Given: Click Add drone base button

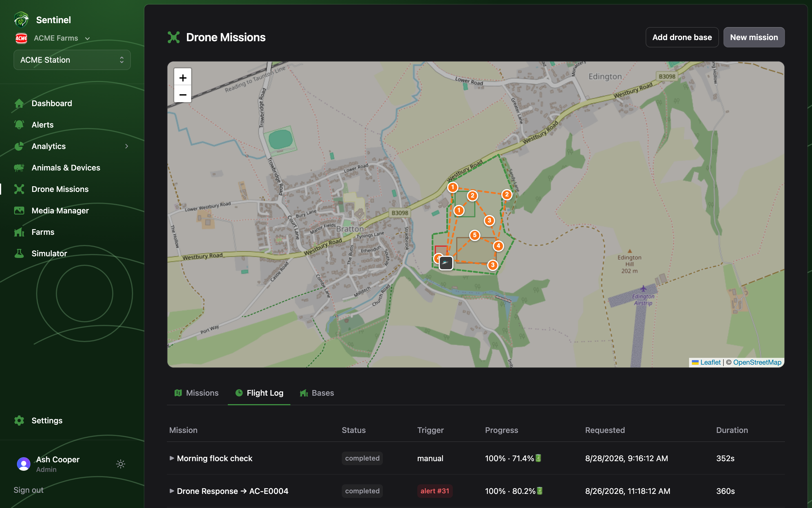Looking at the screenshot, I should [x=682, y=37].
